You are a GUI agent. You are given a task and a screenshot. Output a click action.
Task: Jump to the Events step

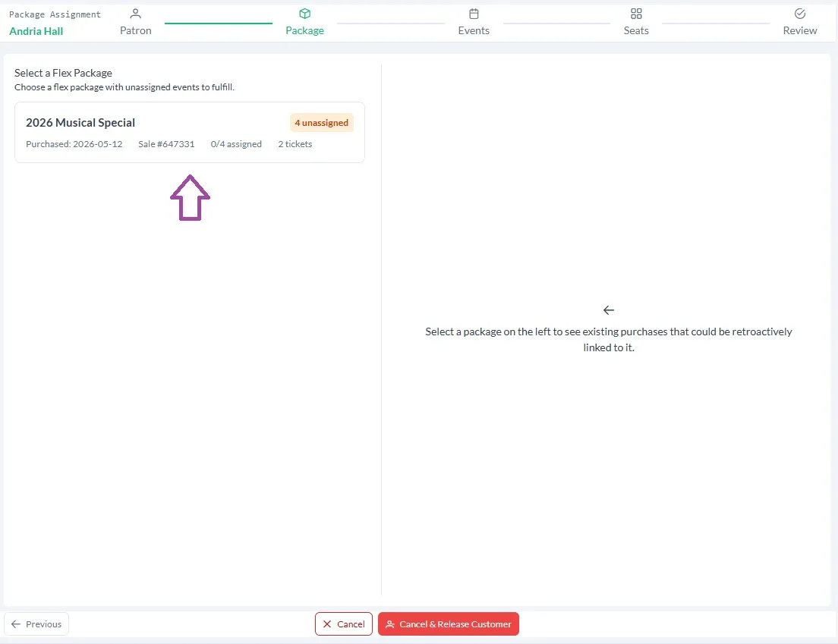point(474,30)
